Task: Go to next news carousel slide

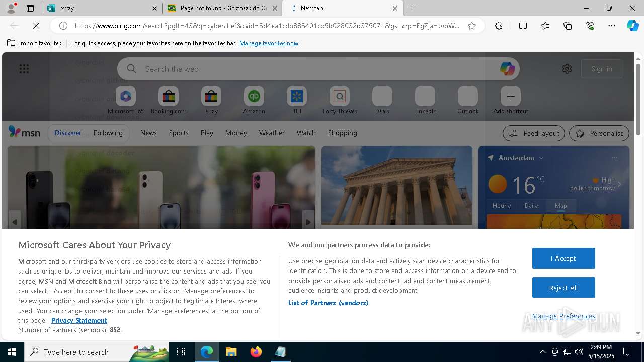Action: (308, 222)
